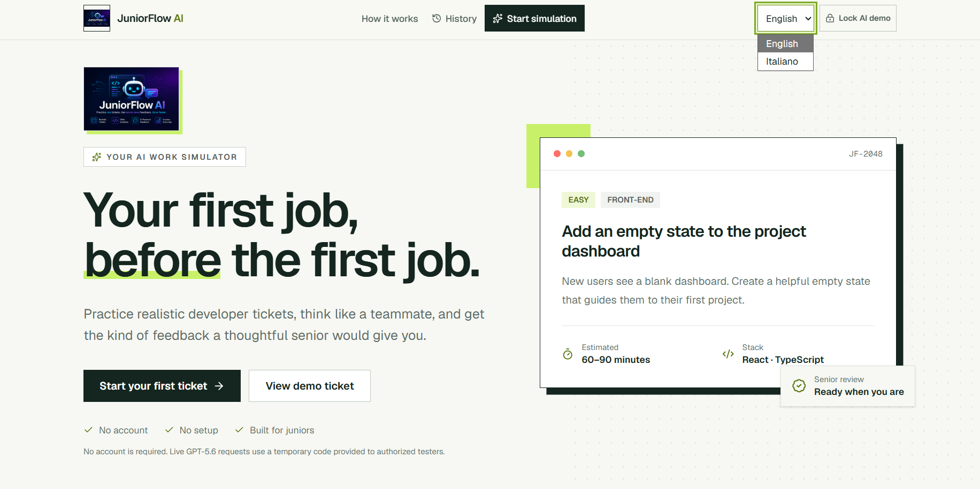Open the English language dropdown
Screen dimensions: 980x489
click(x=785, y=19)
